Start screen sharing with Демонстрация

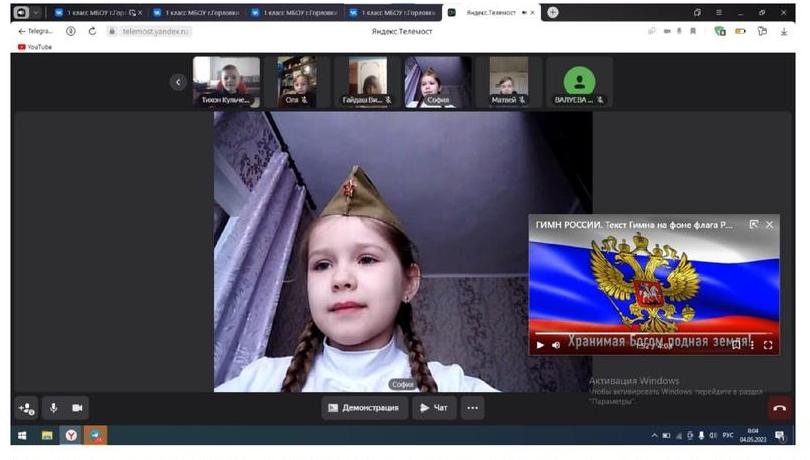(x=364, y=408)
